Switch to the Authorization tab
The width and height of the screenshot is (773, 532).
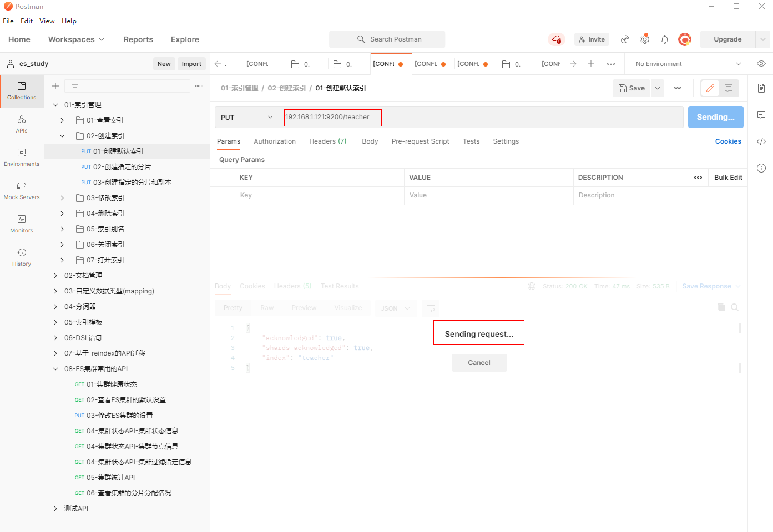click(x=275, y=141)
